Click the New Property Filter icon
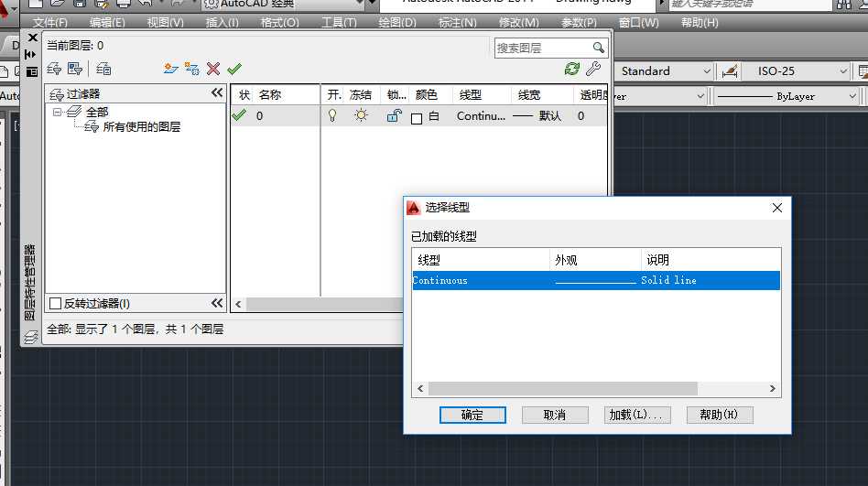Image resolution: width=868 pixels, height=486 pixels. pyautogui.click(x=54, y=70)
